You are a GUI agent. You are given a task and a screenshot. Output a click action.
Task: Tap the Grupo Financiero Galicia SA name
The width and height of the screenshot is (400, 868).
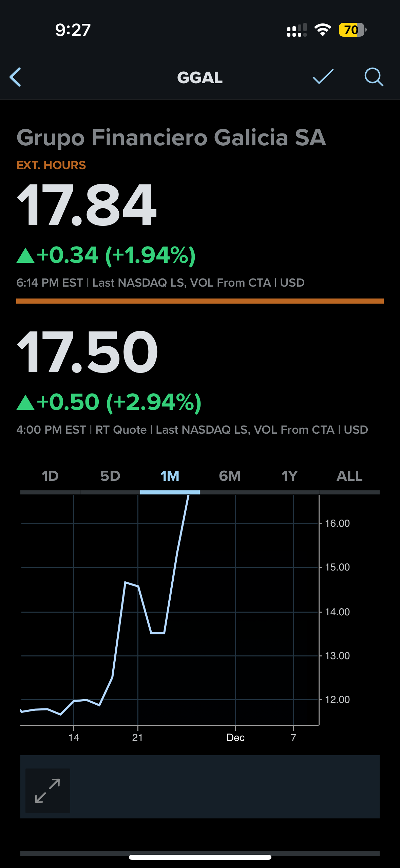point(171,138)
